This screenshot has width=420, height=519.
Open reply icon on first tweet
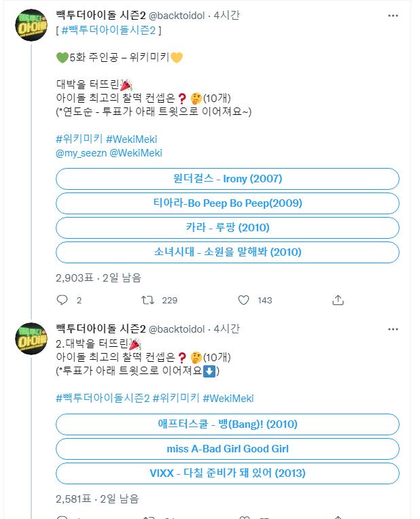tap(62, 300)
